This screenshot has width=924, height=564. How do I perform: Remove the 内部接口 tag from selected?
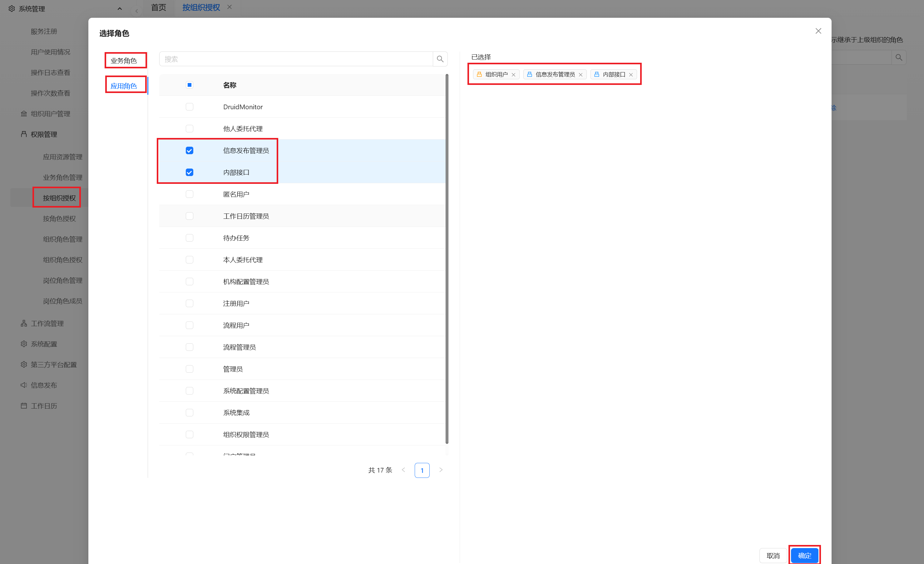(631, 75)
